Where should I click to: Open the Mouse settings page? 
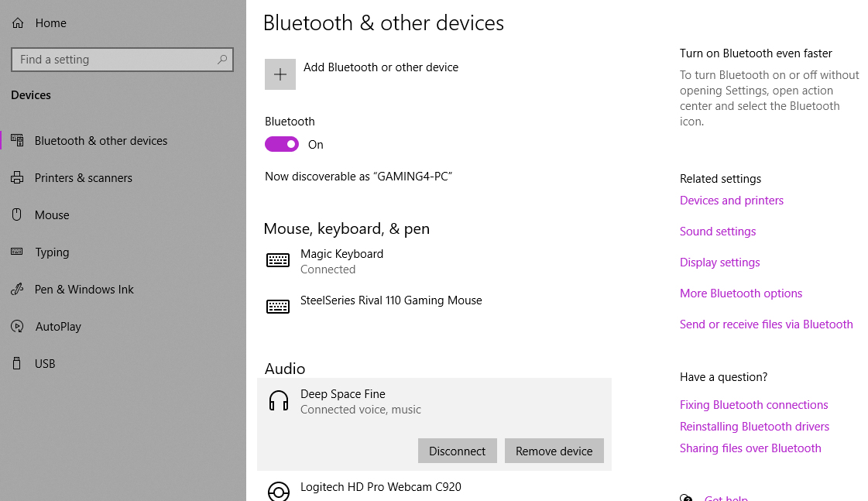pyautogui.click(x=52, y=215)
